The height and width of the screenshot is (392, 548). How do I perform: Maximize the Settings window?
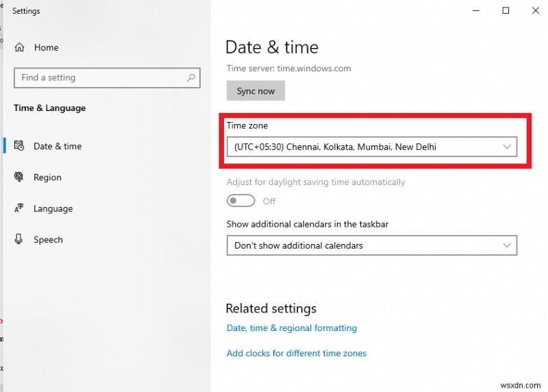tap(506, 10)
